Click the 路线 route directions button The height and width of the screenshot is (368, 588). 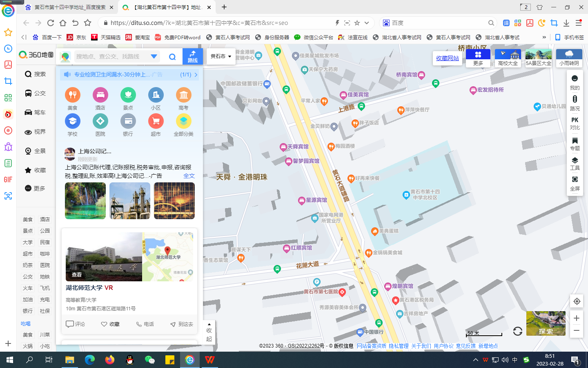(193, 56)
